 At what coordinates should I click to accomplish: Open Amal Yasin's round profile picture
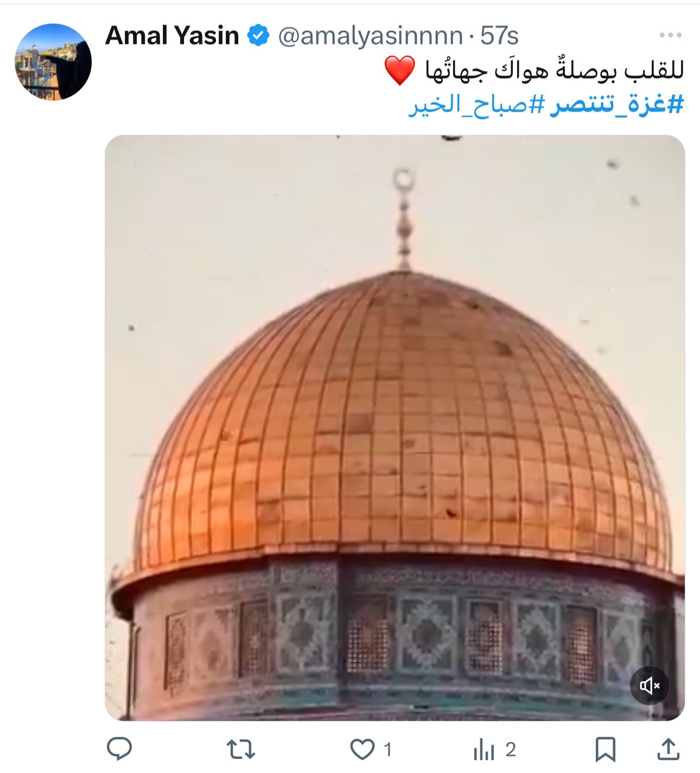[53, 62]
